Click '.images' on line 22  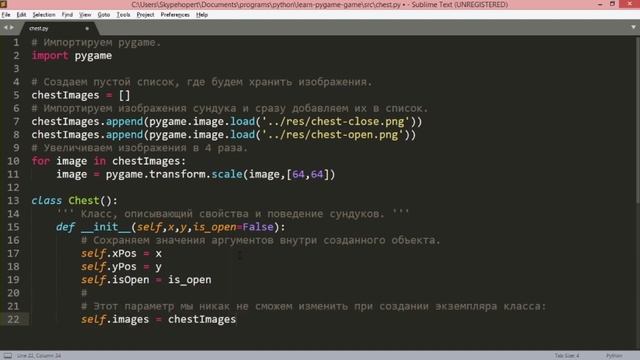pos(127,320)
